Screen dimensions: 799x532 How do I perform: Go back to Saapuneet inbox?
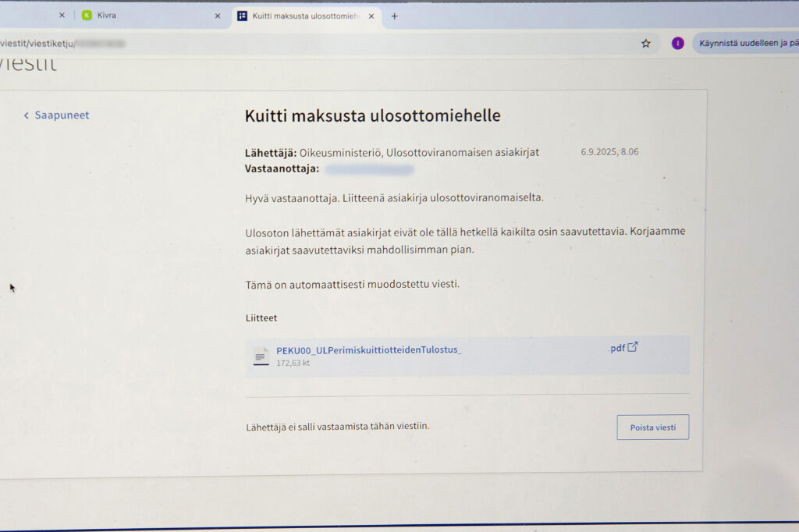tap(62, 115)
